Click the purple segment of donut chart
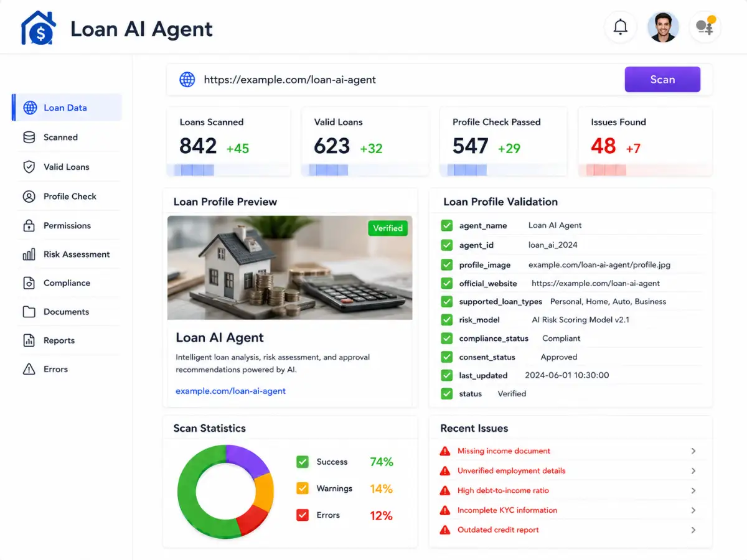The height and width of the screenshot is (560, 747). [247, 459]
